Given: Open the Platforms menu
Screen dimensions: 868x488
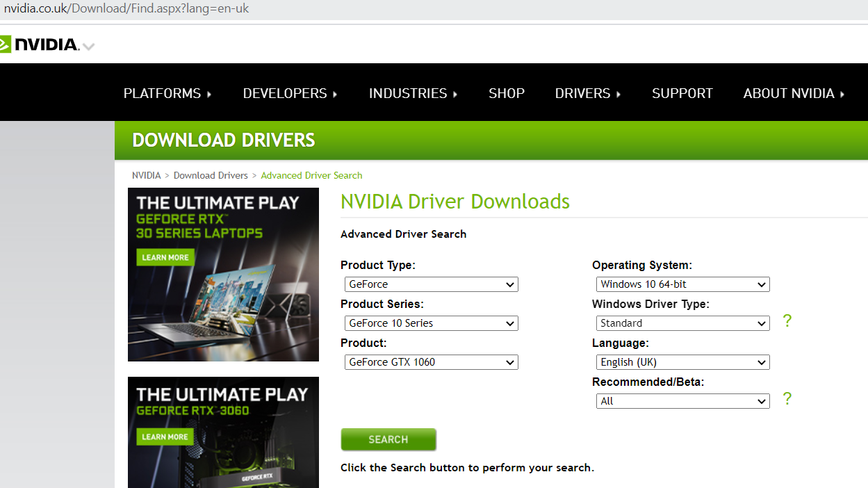Looking at the screenshot, I should [x=167, y=93].
